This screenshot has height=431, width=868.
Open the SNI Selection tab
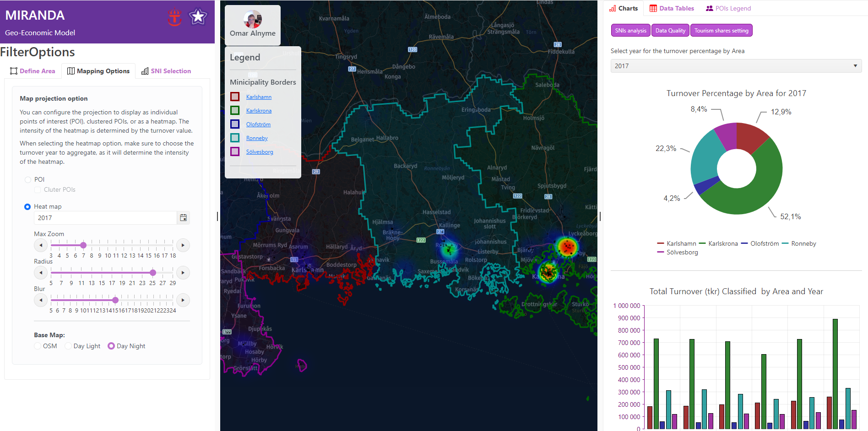point(166,71)
